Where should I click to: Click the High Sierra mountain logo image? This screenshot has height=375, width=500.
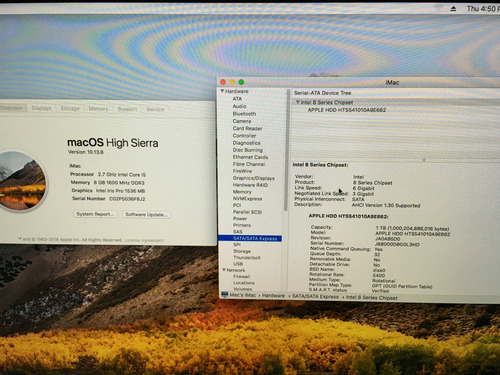22,181
